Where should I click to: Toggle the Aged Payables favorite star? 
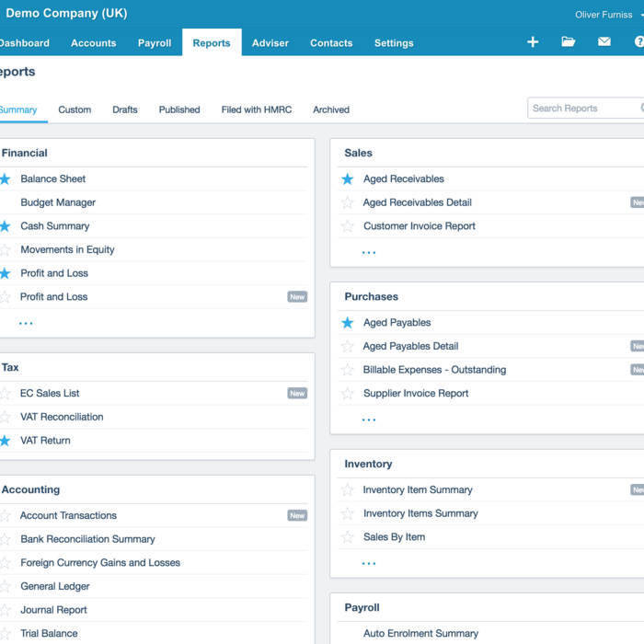[347, 323]
